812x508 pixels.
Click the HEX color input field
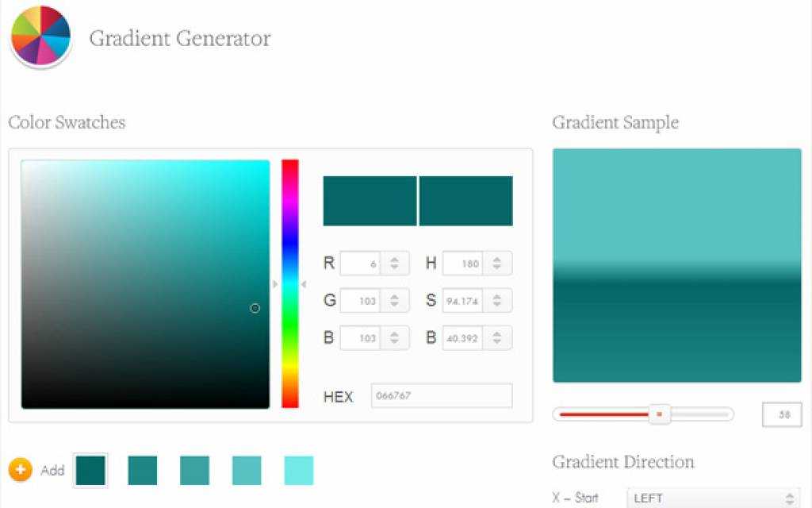point(442,395)
